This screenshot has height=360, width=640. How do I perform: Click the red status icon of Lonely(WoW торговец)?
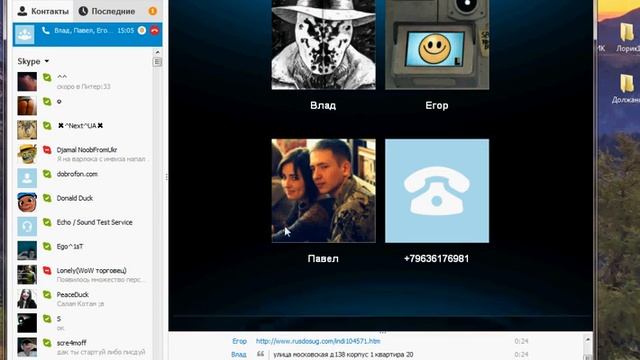[x=47, y=270]
